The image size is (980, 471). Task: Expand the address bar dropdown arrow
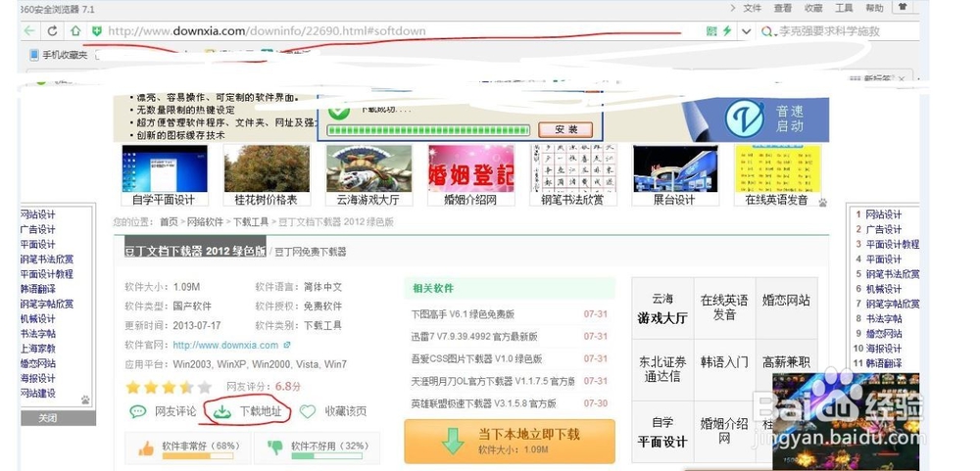coord(746,31)
